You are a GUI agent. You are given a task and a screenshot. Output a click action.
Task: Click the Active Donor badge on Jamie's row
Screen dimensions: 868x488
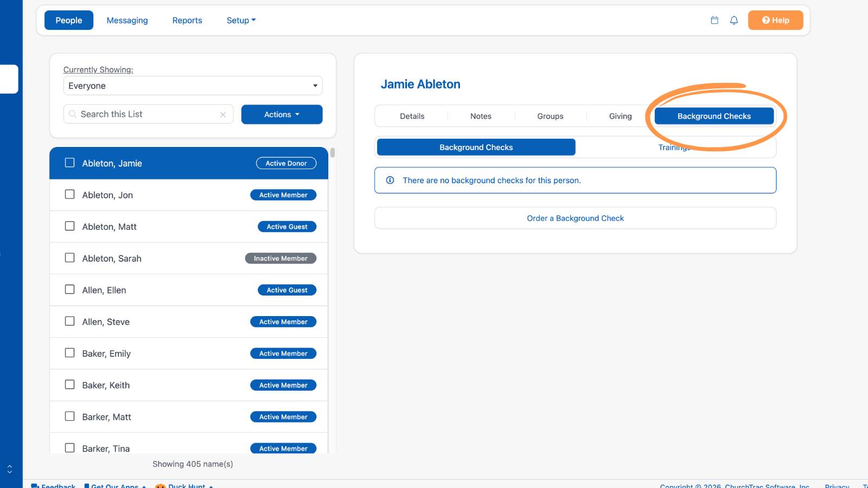coord(286,163)
